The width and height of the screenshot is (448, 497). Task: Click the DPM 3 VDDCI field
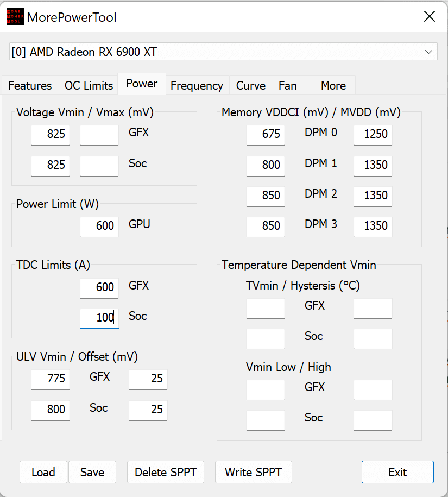click(266, 227)
